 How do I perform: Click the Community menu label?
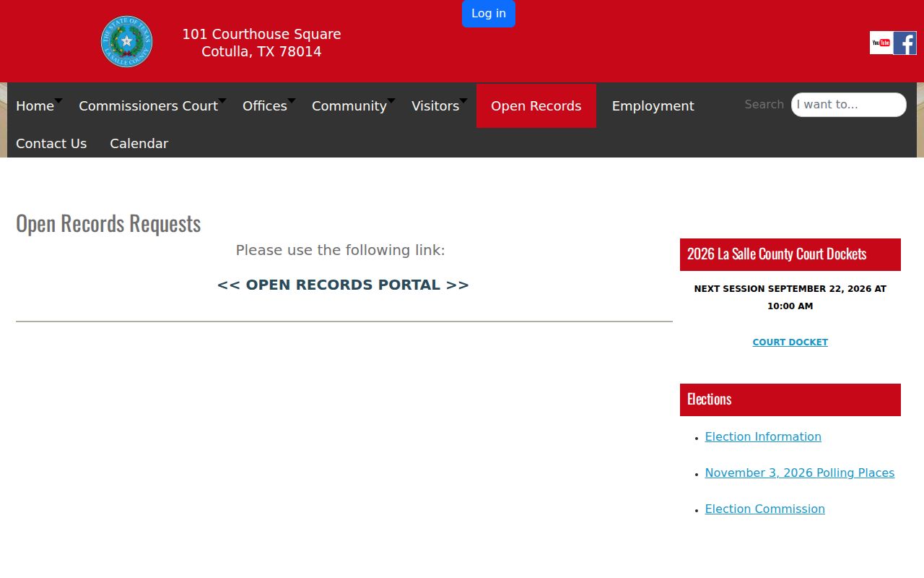(x=349, y=106)
